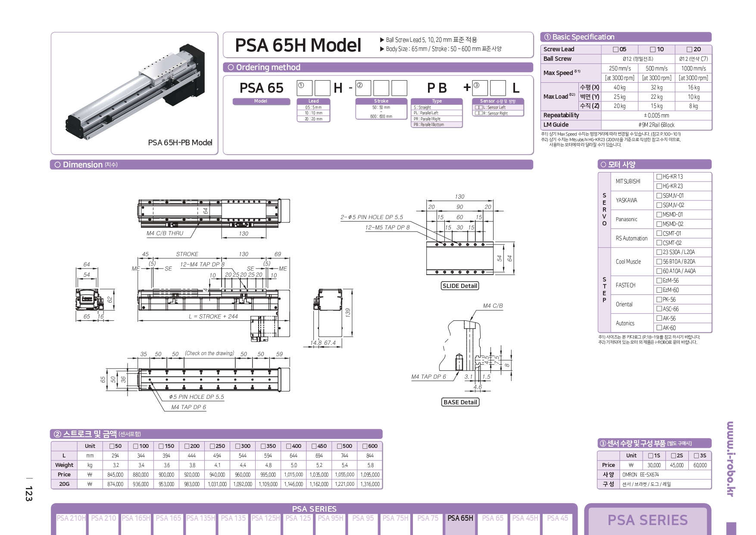This screenshot has width=756, height=535.
Task: Click the #9M 2Rail 6Block LM Guide value
Action: tap(656, 125)
